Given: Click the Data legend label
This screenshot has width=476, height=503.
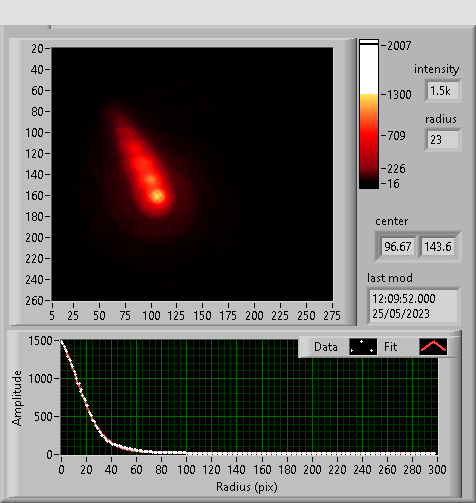Looking at the screenshot, I should [326, 347].
